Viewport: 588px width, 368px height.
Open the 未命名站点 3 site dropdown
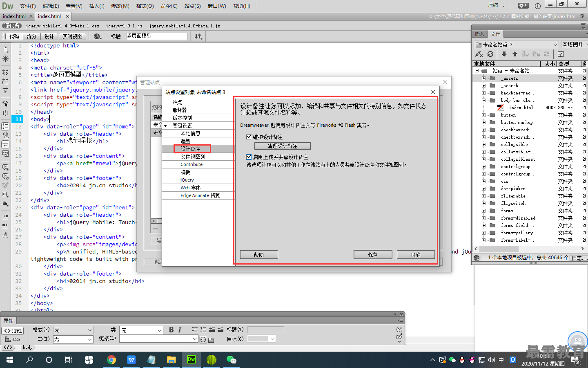[516, 44]
